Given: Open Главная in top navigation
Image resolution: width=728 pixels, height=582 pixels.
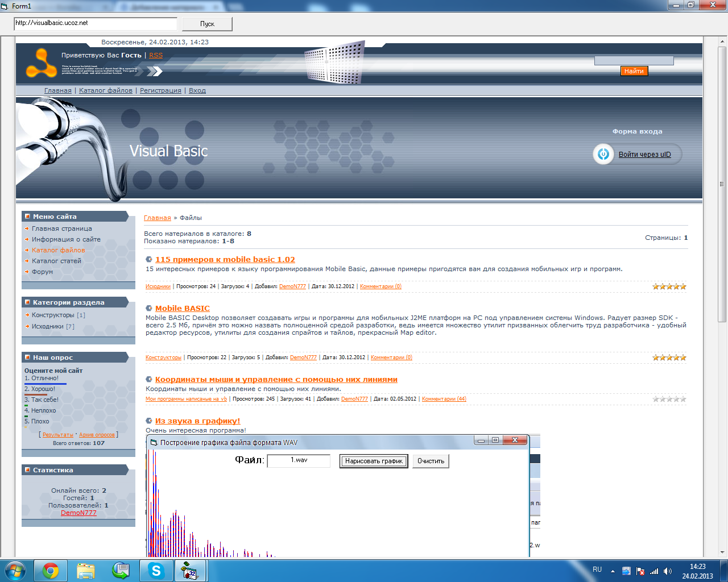Looking at the screenshot, I should pyautogui.click(x=58, y=90).
